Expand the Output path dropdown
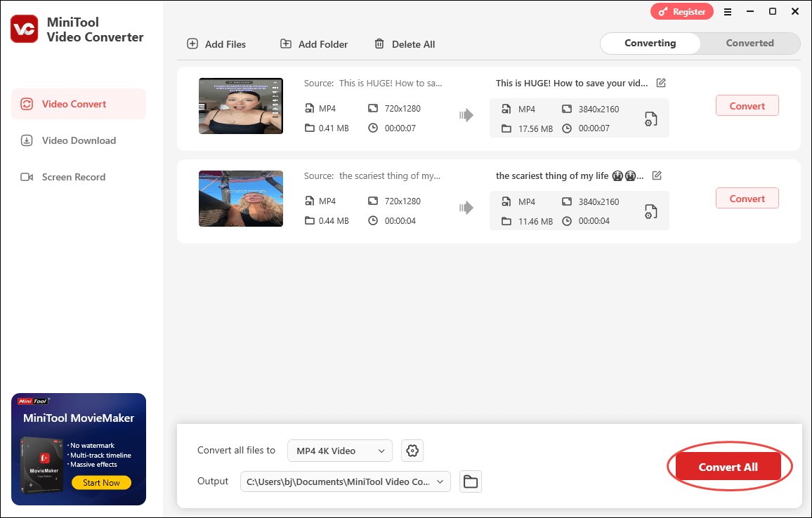This screenshot has width=812, height=518. [346, 482]
